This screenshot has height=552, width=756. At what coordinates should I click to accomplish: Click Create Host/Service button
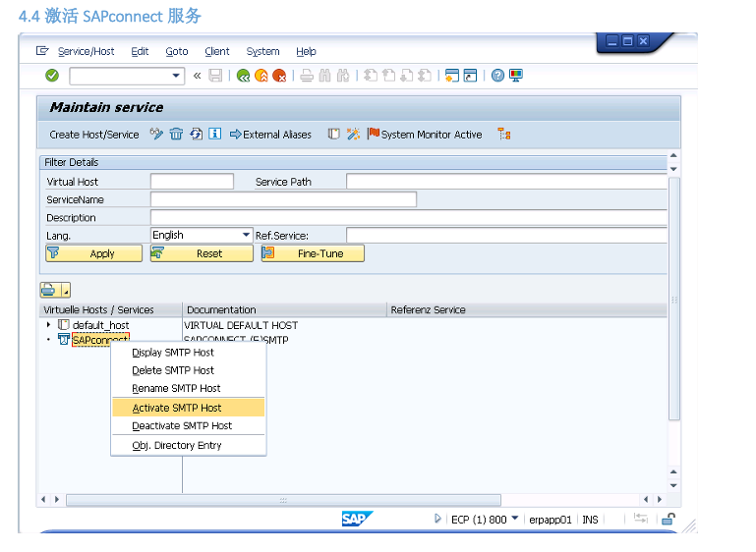point(94,135)
